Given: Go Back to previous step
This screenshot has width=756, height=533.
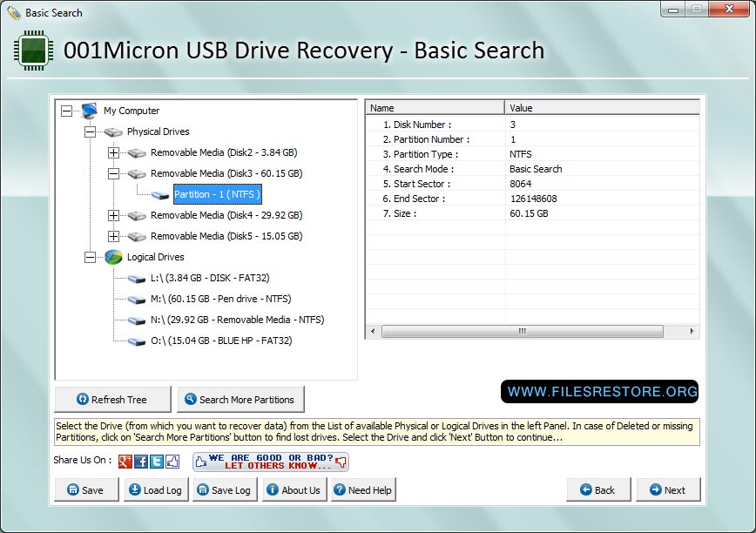Looking at the screenshot, I should (598, 490).
